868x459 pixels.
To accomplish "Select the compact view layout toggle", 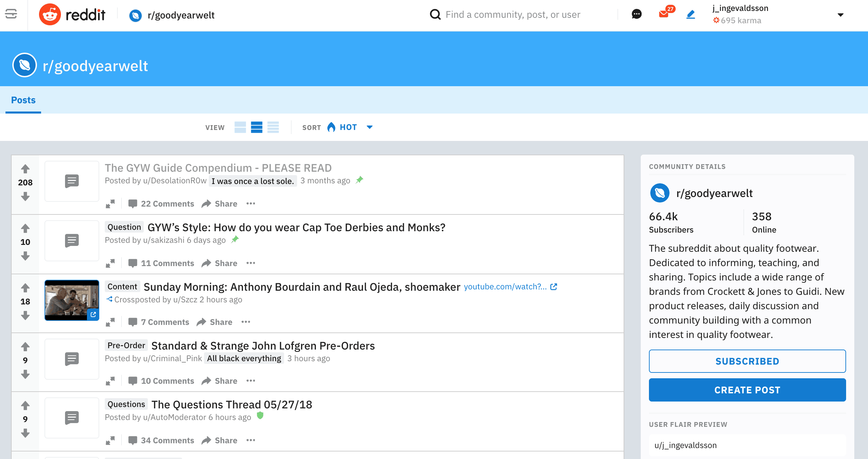I will [273, 127].
